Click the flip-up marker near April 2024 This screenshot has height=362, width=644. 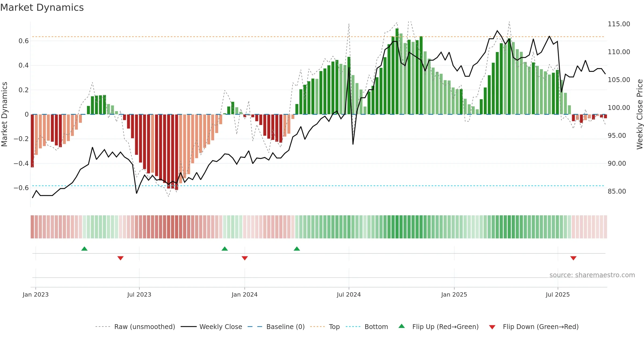[x=297, y=249]
